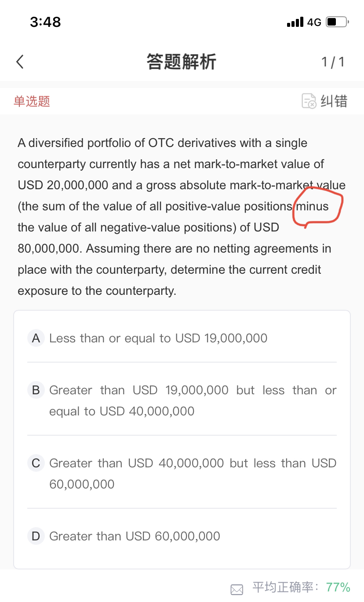Screen dimensions: 364x602
Task: Tap the 答题解析 page title
Action: coord(182,62)
